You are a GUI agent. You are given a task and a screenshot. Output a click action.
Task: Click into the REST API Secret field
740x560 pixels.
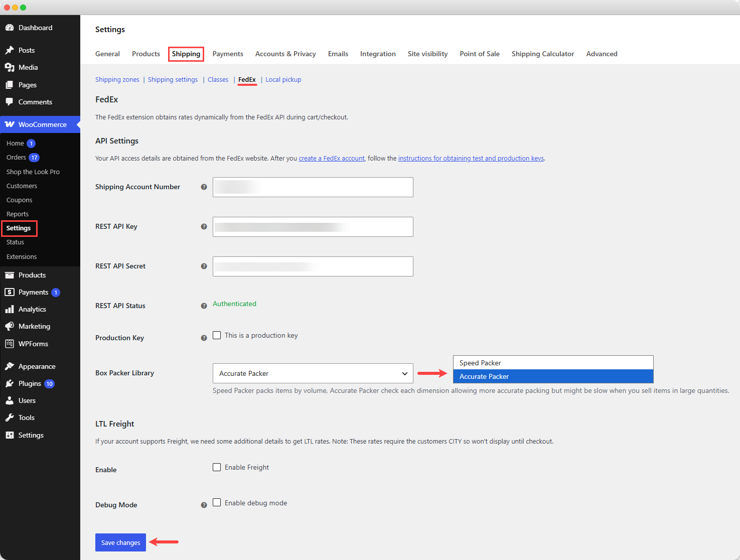[313, 266]
